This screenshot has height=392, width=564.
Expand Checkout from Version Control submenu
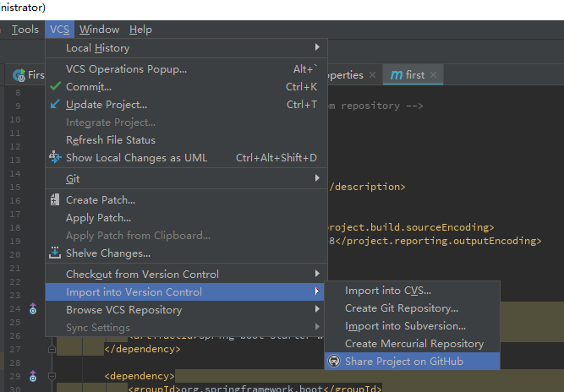click(x=186, y=275)
